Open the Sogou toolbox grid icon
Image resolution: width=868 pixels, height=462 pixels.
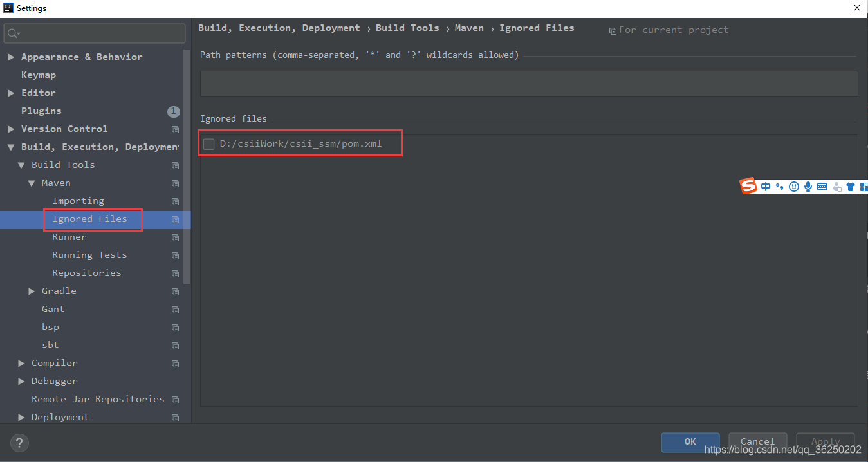pos(864,187)
